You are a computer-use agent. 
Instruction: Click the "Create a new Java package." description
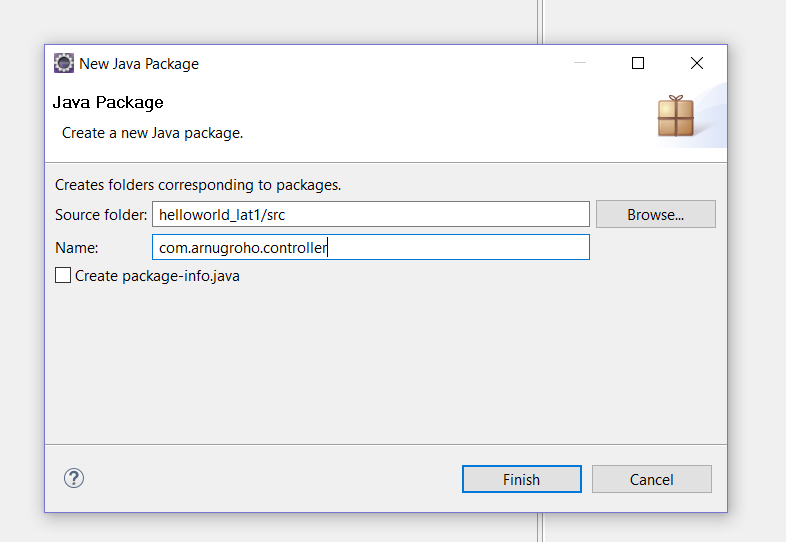coord(152,132)
